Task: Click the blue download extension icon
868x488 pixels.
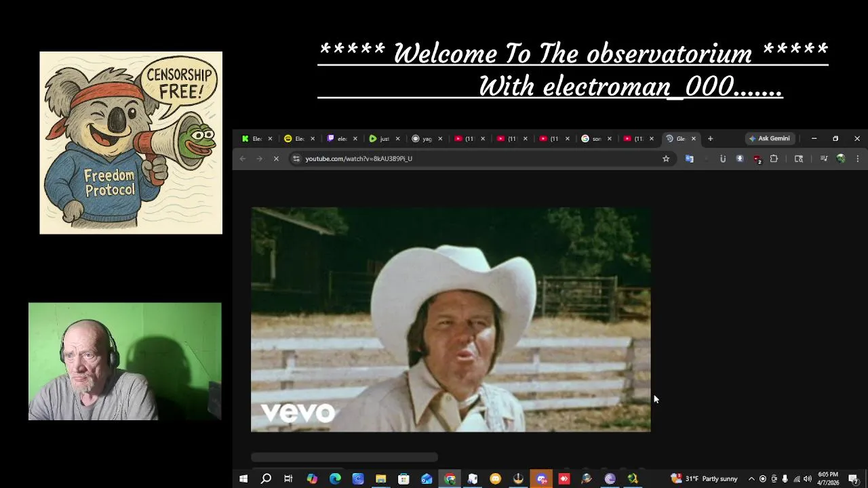Action: 740,159
